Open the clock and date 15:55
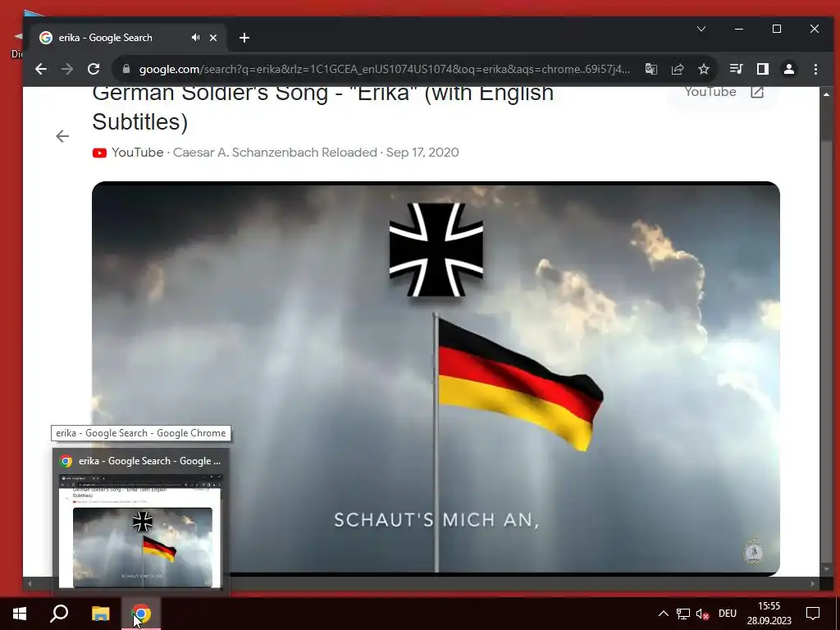This screenshot has width=840, height=630. tap(769, 614)
